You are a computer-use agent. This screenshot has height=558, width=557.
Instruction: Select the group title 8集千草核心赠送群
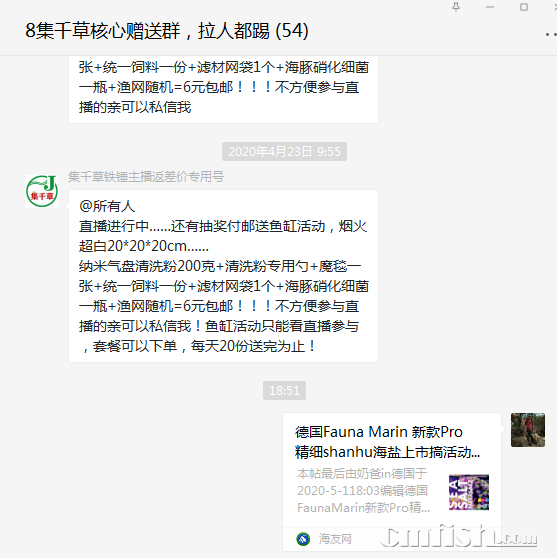pyautogui.click(x=103, y=31)
